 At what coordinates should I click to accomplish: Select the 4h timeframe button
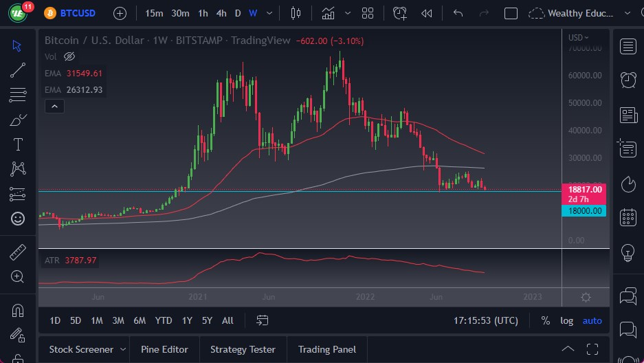point(221,13)
